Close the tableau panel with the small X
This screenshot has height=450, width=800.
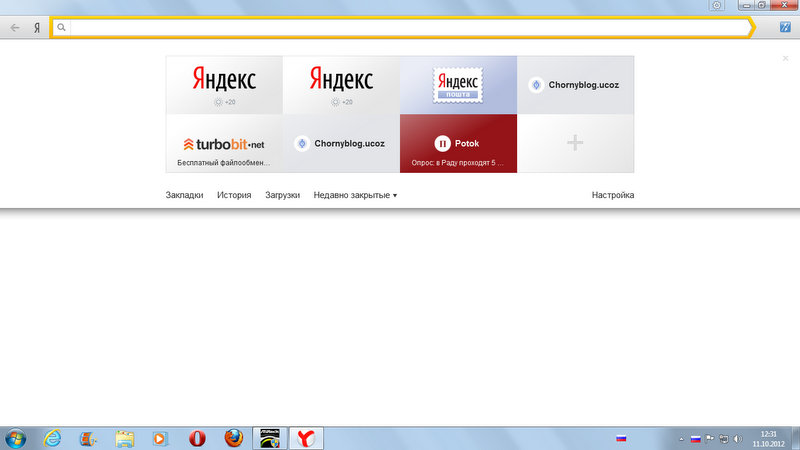click(785, 58)
